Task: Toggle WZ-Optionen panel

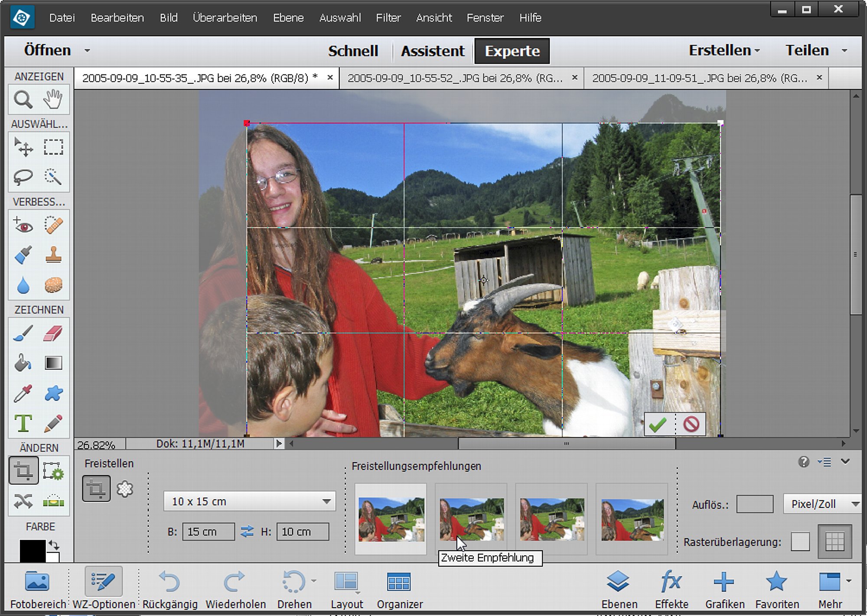Action: click(104, 588)
